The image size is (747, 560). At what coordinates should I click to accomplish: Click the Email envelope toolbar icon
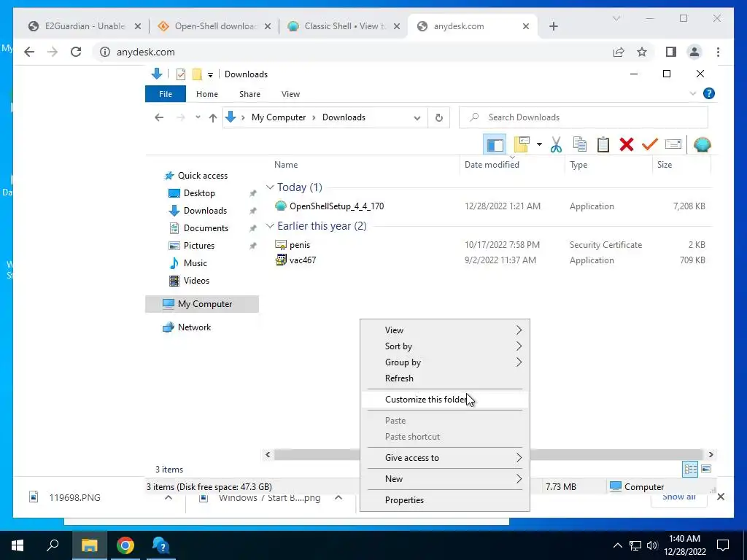673,144
